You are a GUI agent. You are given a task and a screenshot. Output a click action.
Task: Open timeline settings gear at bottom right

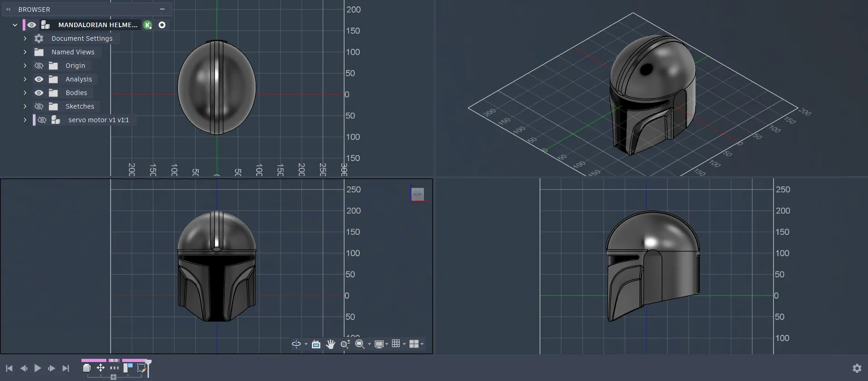tap(857, 368)
